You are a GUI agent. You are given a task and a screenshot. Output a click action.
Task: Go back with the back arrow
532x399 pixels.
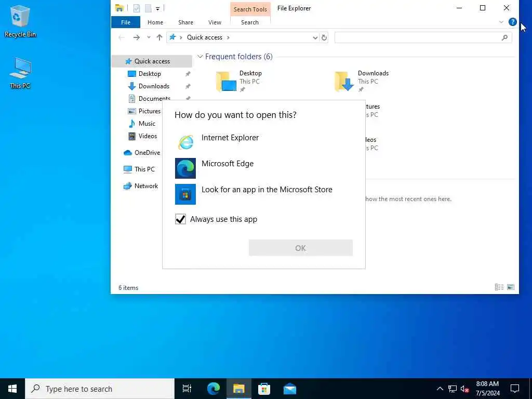122,37
